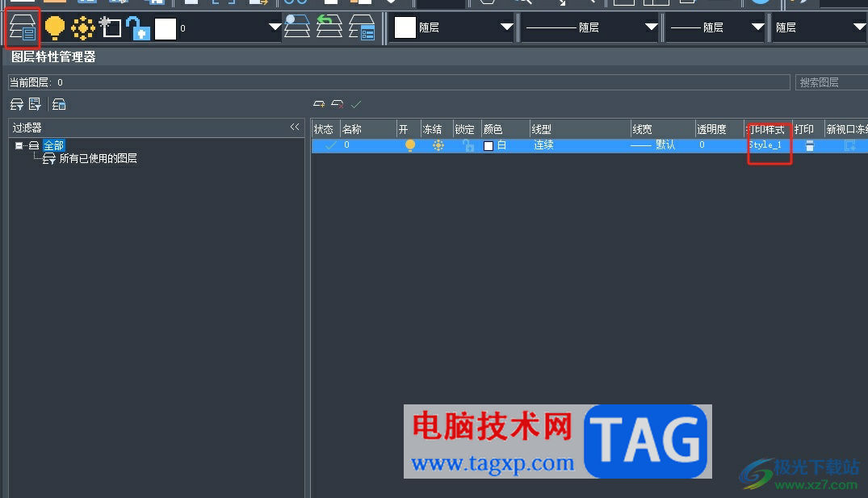Image resolution: width=868 pixels, height=498 pixels.
Task: Open the lineweight 随层 dropdown
Action: [x=757, y=27]
